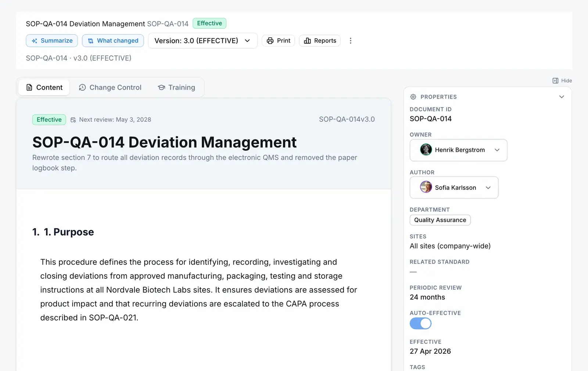The width and height of the screenshot is (588, 371).
Task: Click the SOP-QA-014 document ID value
Action: (x=431, y=119)
